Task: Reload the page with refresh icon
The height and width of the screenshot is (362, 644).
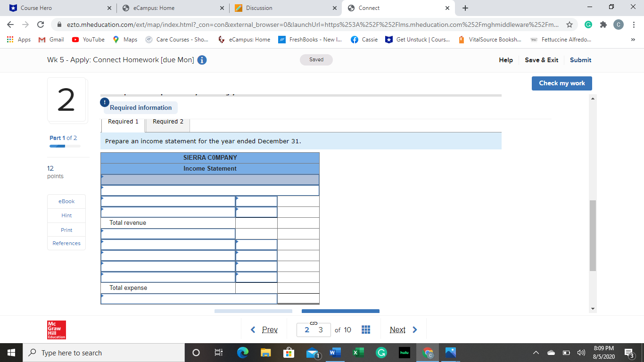Action: tap(41, 25)
